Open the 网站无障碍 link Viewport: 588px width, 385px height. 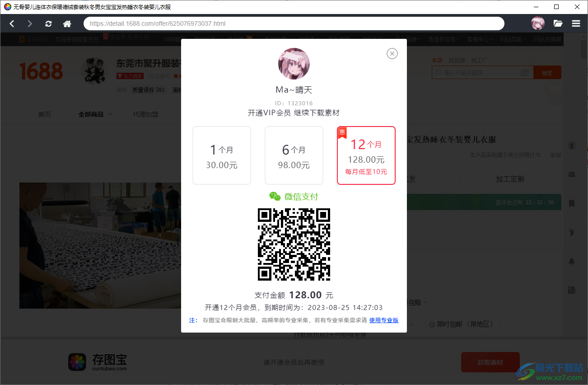tap(547, 39)
